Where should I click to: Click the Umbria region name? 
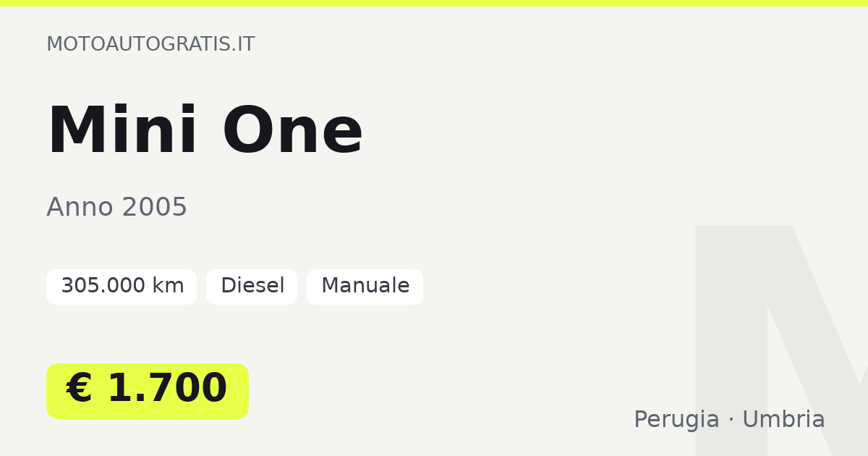tap(783, 420)
